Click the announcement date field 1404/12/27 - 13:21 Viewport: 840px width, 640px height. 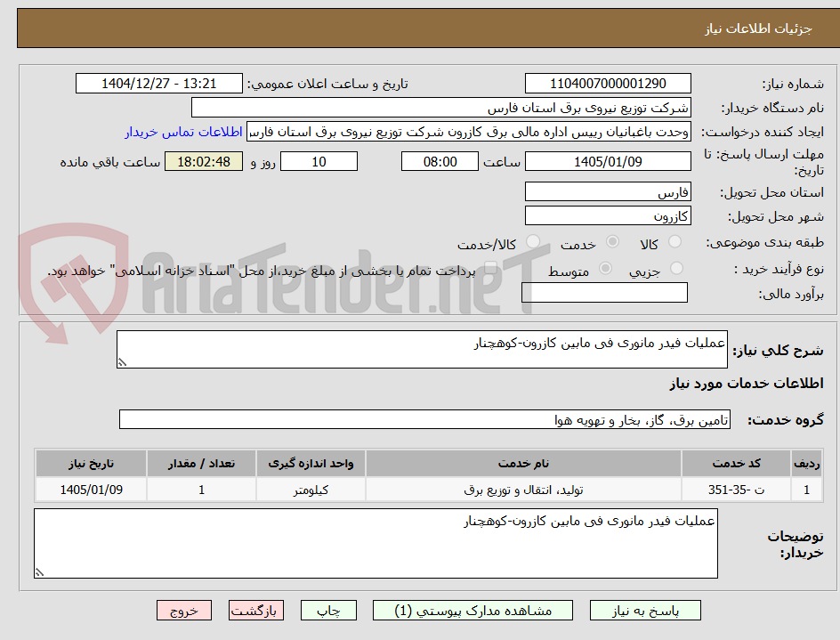point(159,84)
